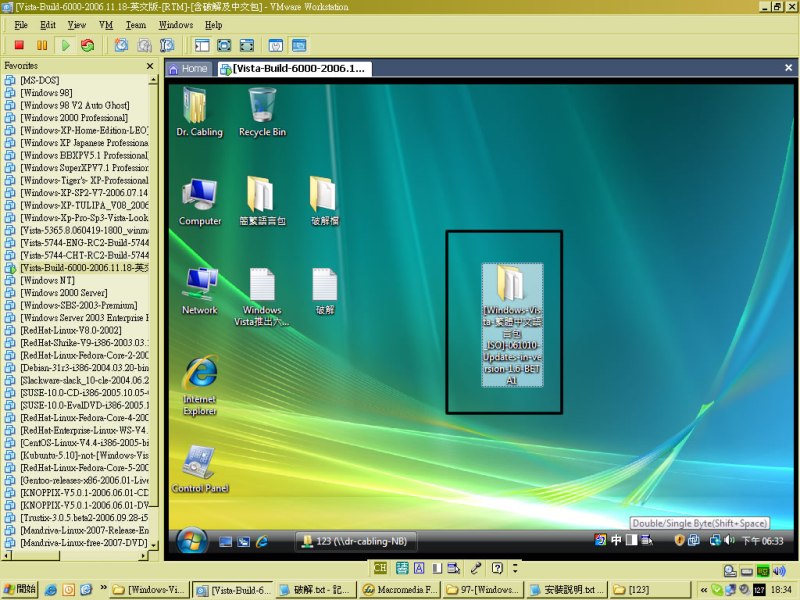Open the 123 (\\dr-cabling-NB) taskbar window
This screenshot has height=600, width=800.
356,541
